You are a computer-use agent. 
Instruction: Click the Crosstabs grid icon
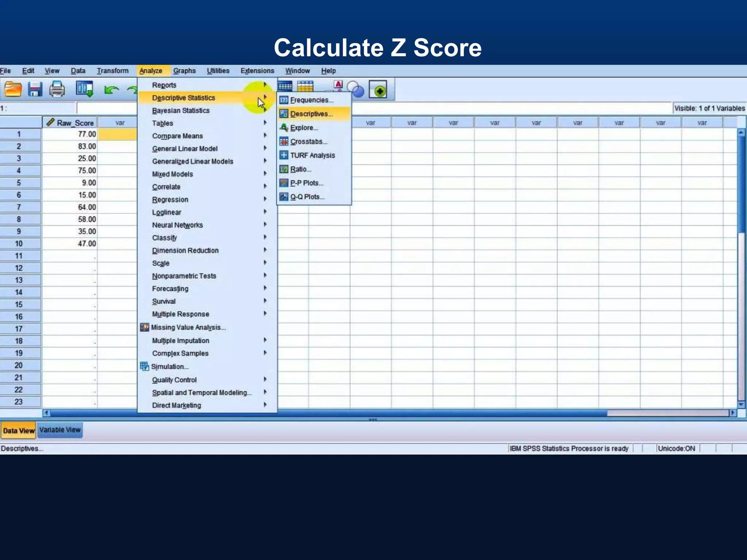pos(284,141)
